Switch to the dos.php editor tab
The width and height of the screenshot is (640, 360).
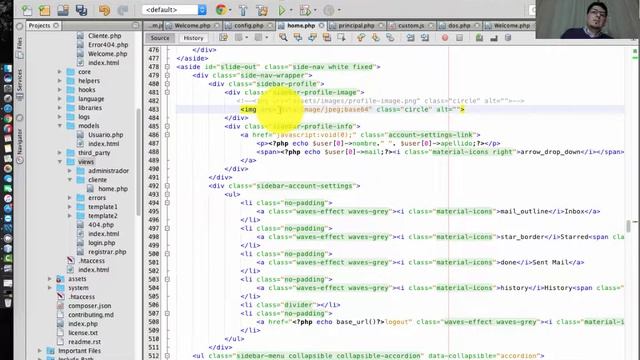(459, 26)
